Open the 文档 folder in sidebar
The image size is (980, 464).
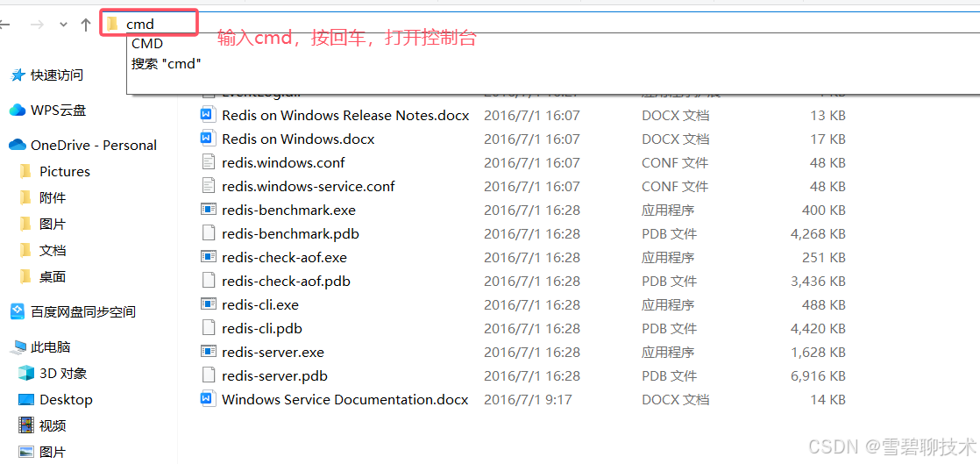53,250
